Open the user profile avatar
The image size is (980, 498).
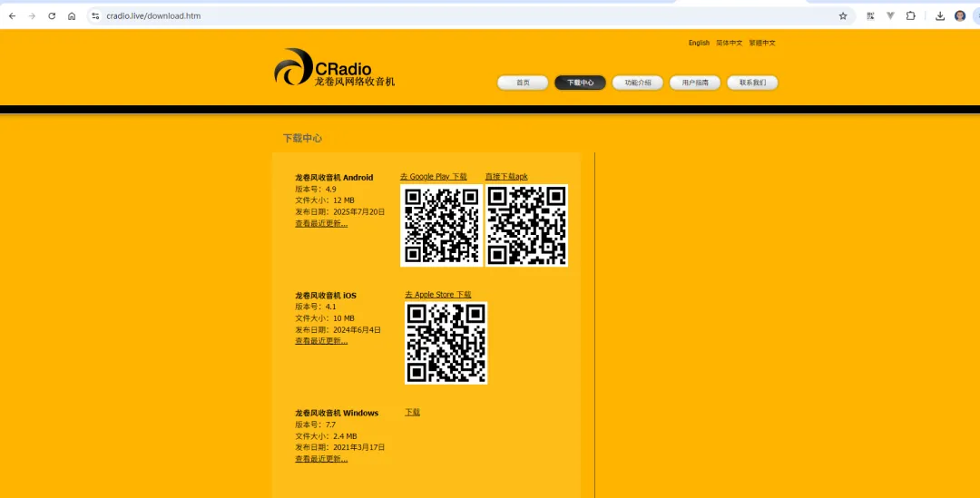click(960, 16)
